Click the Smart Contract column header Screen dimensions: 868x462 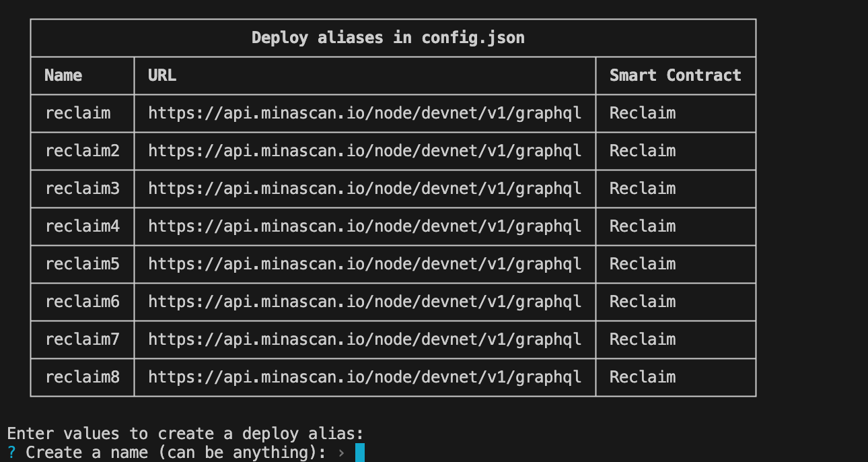tap(676, 75)
